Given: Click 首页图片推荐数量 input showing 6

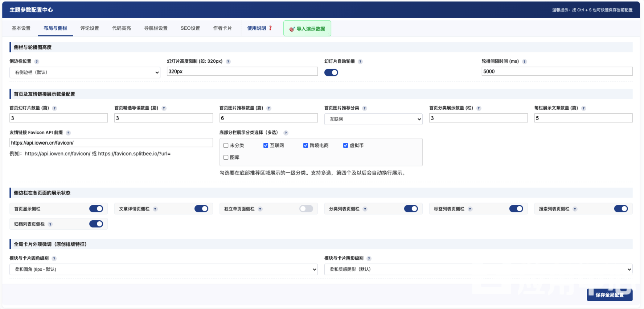Looking at the screenshot, I should [268, 118].
